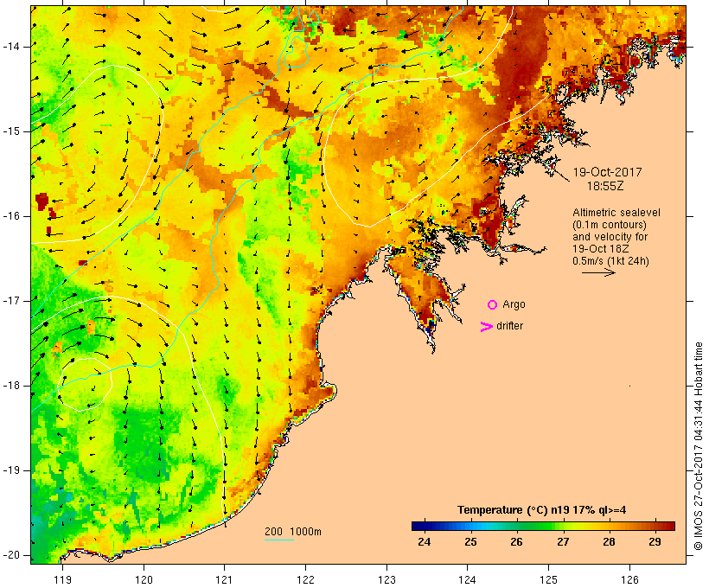
Task: Click the text and velocity for
Action: [610, 237]
